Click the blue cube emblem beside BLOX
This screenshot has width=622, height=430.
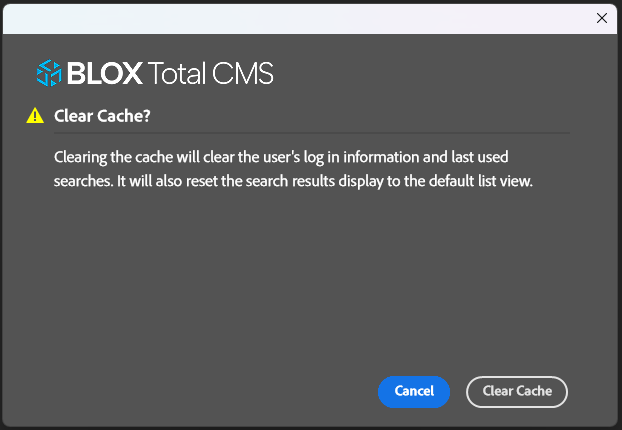(49, 72)
